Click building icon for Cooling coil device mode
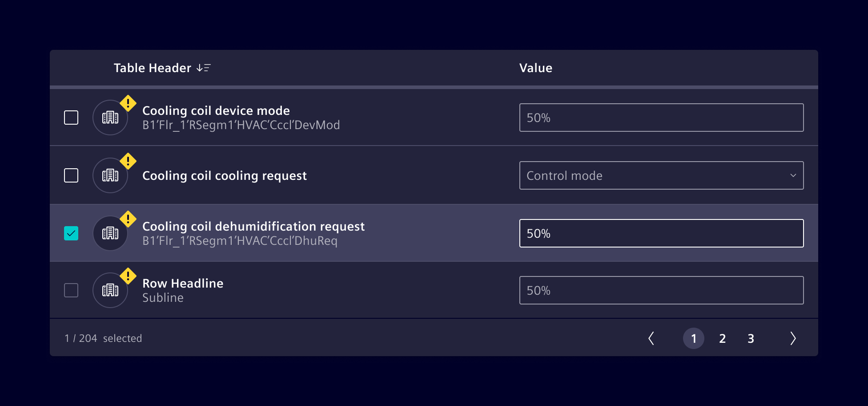 [x=110, y=118]
